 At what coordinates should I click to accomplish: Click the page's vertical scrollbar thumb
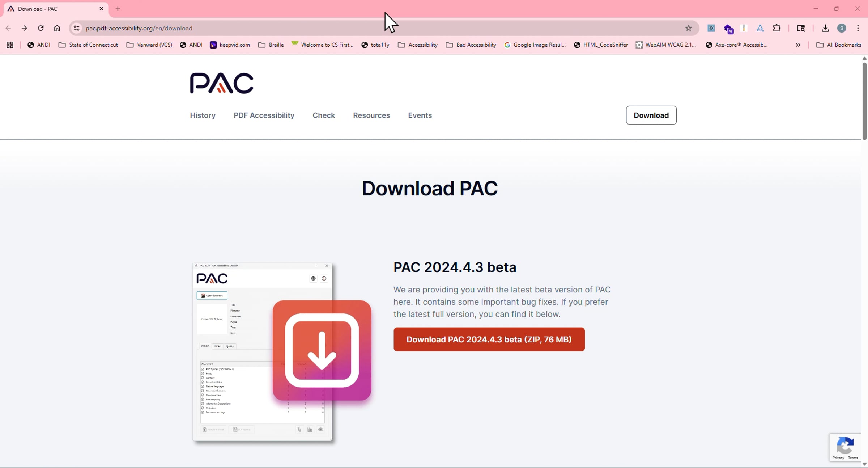coord(864,101)
